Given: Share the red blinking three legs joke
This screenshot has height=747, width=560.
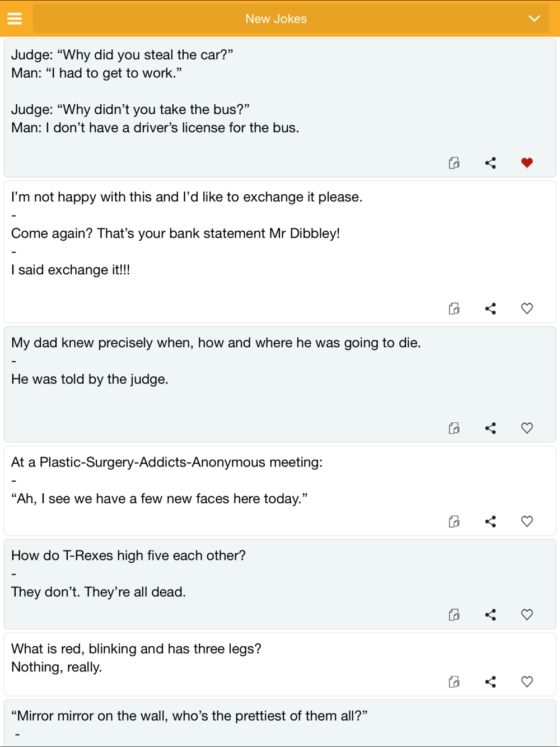Looking at the screenshot, I should tap(491, 682).
